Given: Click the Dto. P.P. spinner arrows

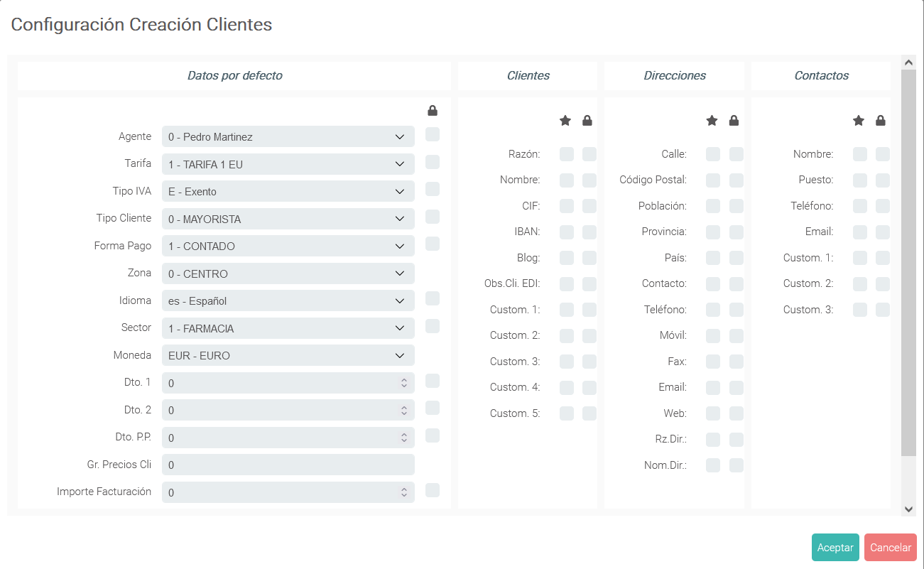Looking at the screenshot, I should pos(403,438).
